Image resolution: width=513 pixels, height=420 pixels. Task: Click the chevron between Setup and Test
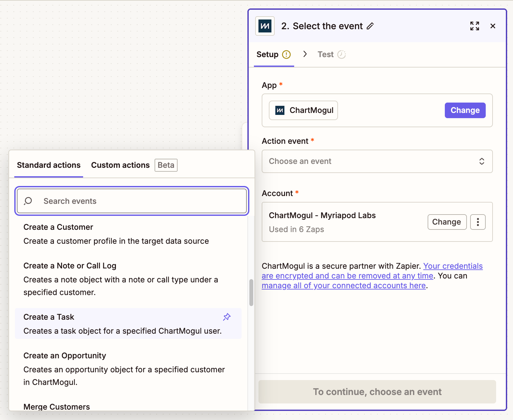[x=305, y=54]
